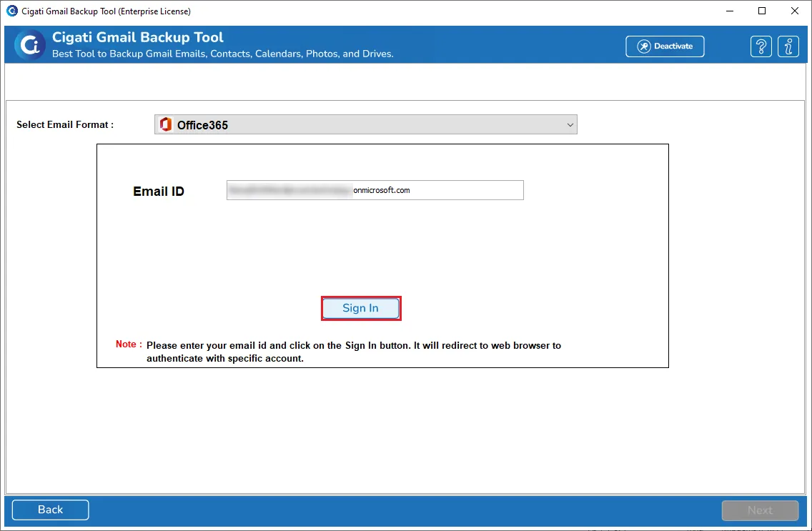Click the greyed-out Next button
Screen dimensions: 812x531
click(760, 510)
